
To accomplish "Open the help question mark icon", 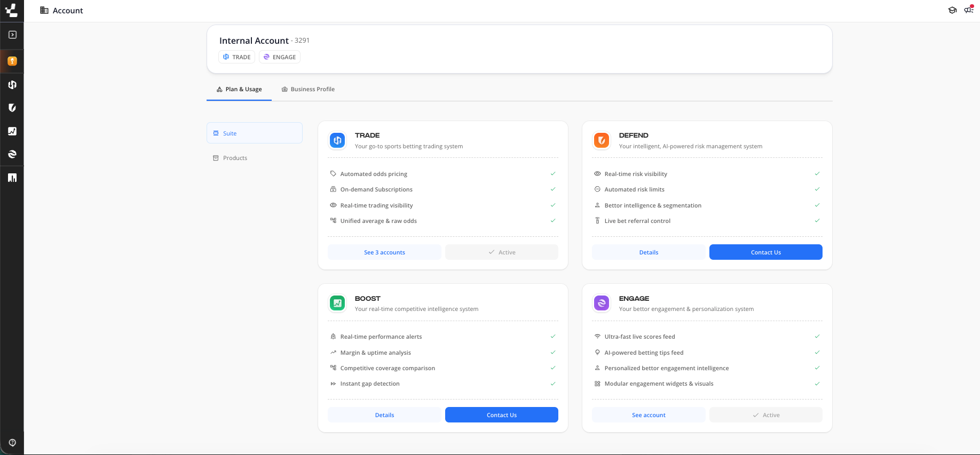I will [12, 443].
